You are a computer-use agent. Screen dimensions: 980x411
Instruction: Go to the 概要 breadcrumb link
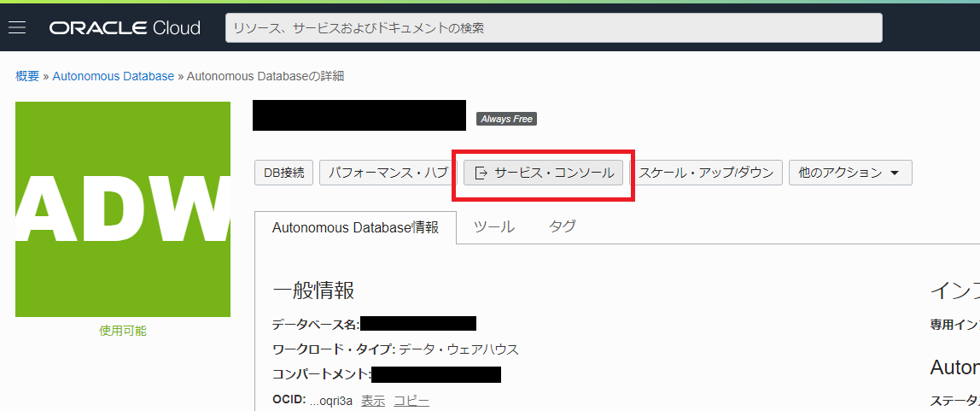(27, 76)
